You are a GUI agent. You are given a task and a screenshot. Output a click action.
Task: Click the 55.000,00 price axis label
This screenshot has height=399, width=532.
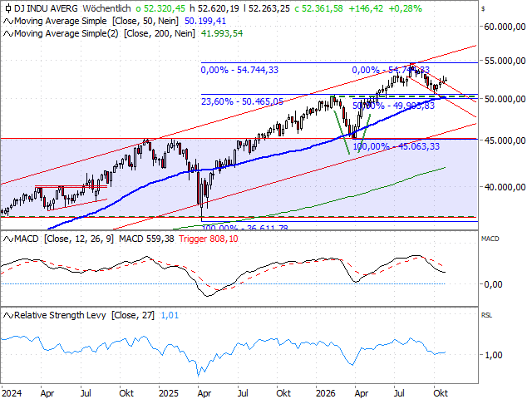click(505, 61)
